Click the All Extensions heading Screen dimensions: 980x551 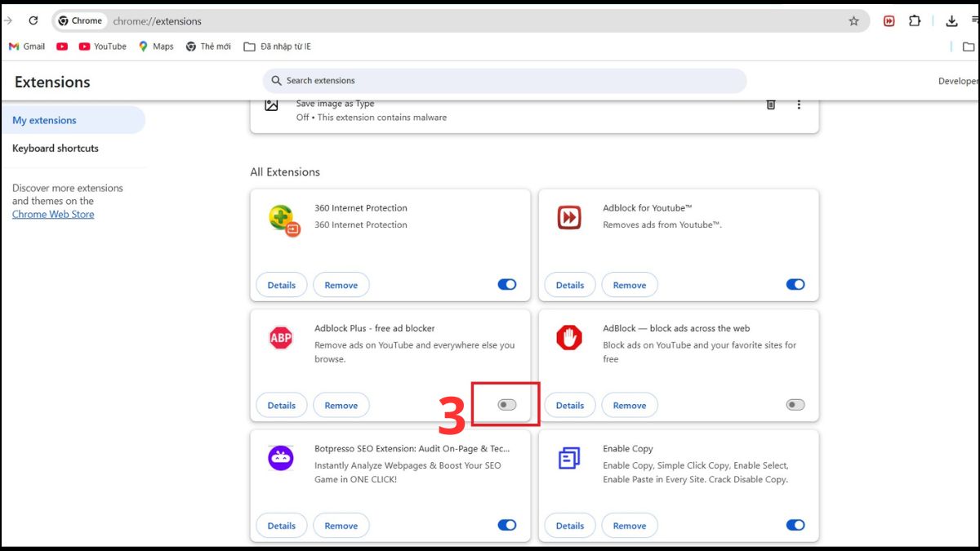(x=285, y=172)
